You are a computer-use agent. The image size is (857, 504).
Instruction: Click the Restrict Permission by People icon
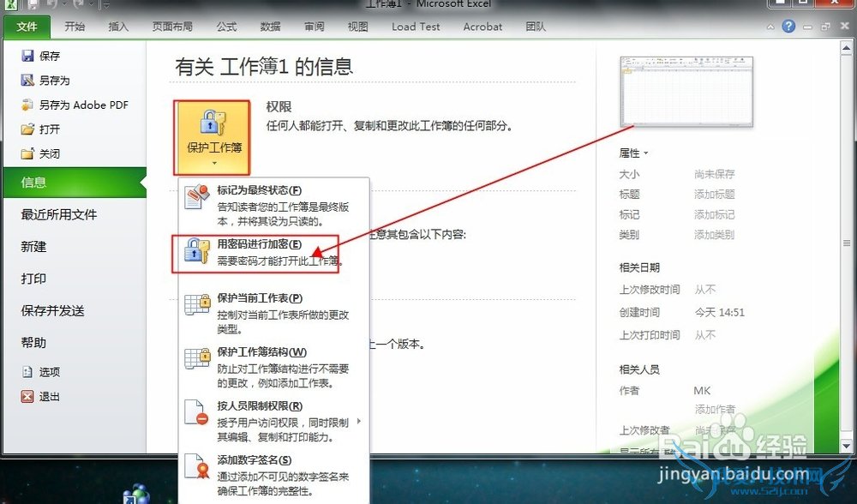point(197,412)
